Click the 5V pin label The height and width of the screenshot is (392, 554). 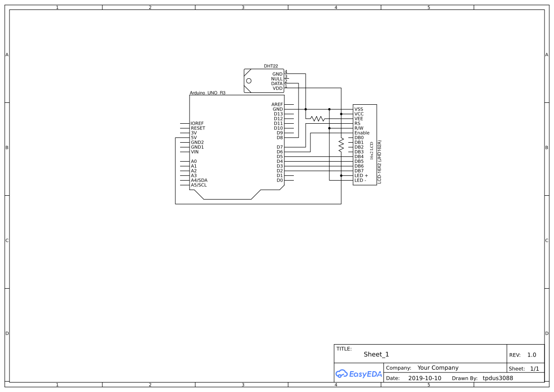point(194,138)
